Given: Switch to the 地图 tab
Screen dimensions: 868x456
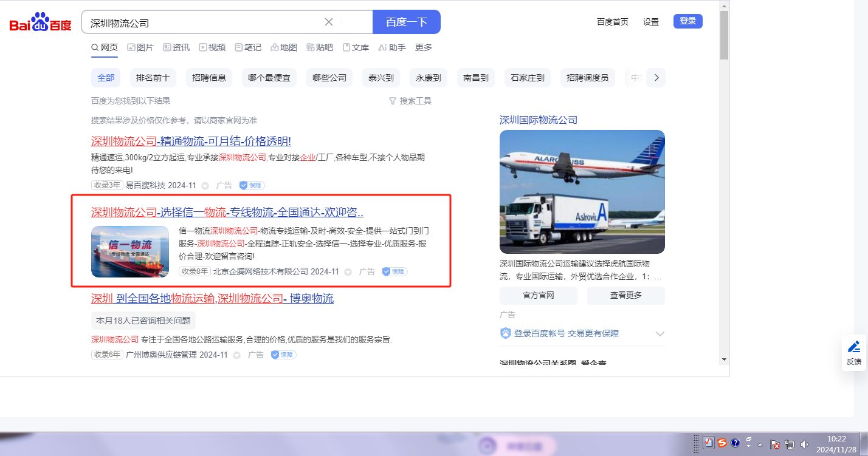Looking at the screenshot, I should 284,47.
